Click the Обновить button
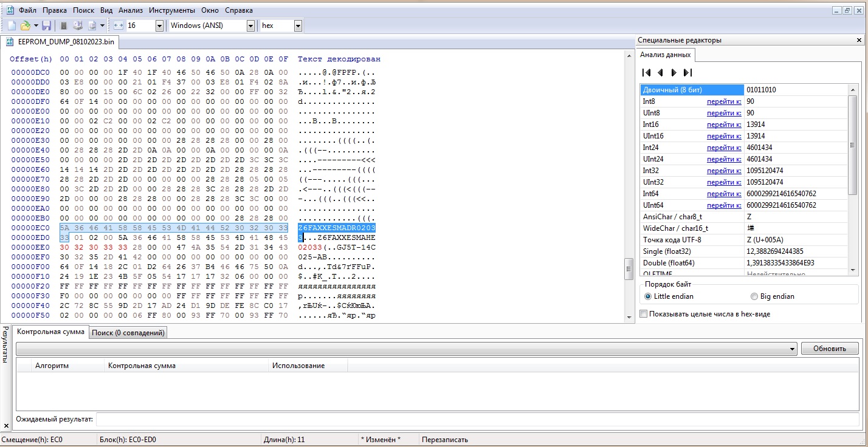Screen dimensions: 868x447 (829, 349)
